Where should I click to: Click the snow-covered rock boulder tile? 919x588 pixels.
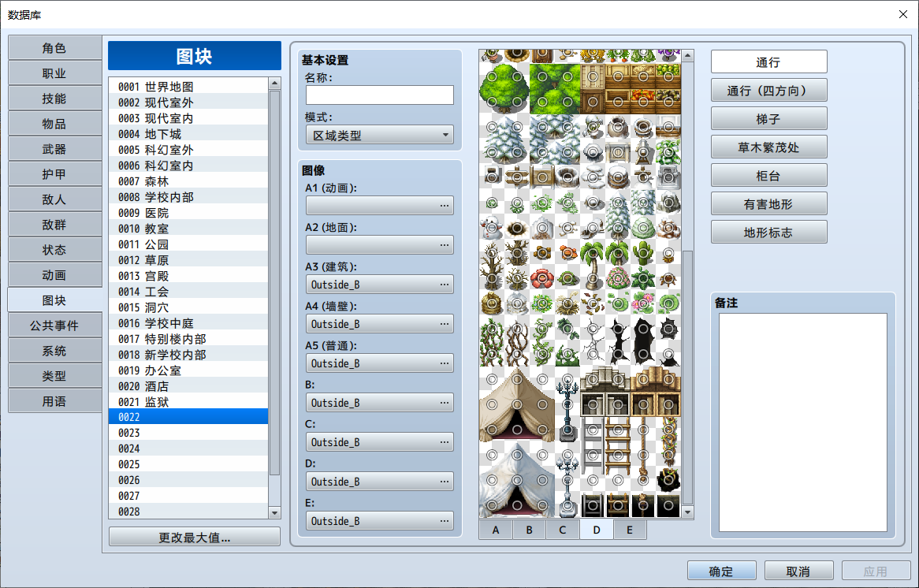[668, 203]
